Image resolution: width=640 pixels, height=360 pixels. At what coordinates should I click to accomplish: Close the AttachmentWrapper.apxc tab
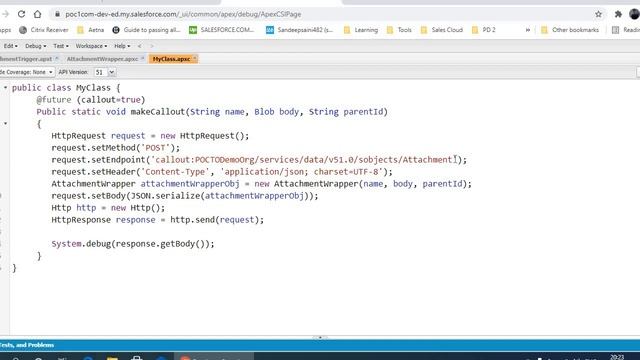point(142,58)
